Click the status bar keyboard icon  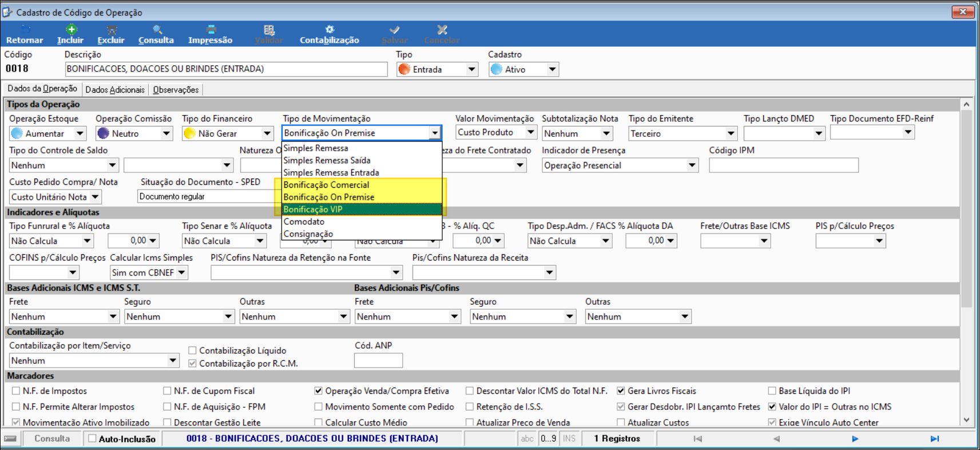(10, 439)
